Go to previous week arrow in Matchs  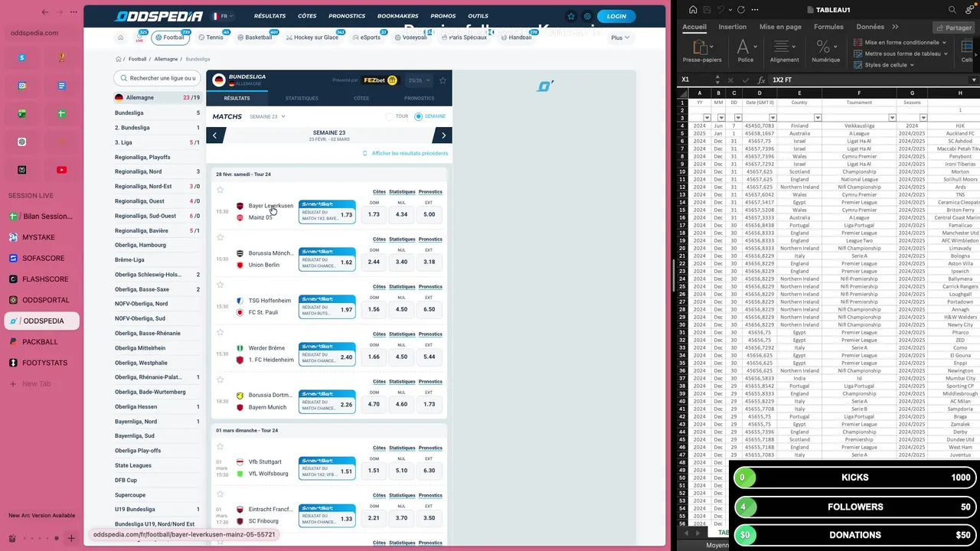pyautogui.click(x=214, y=135)
